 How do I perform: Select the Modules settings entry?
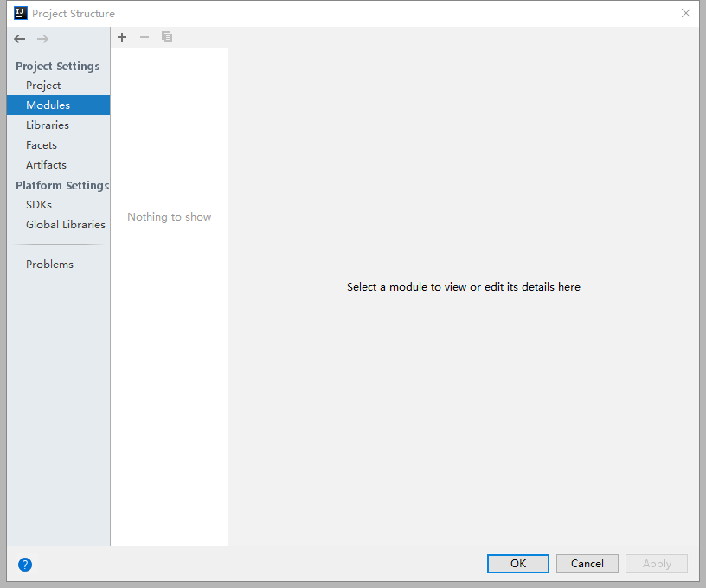(48, 105)
